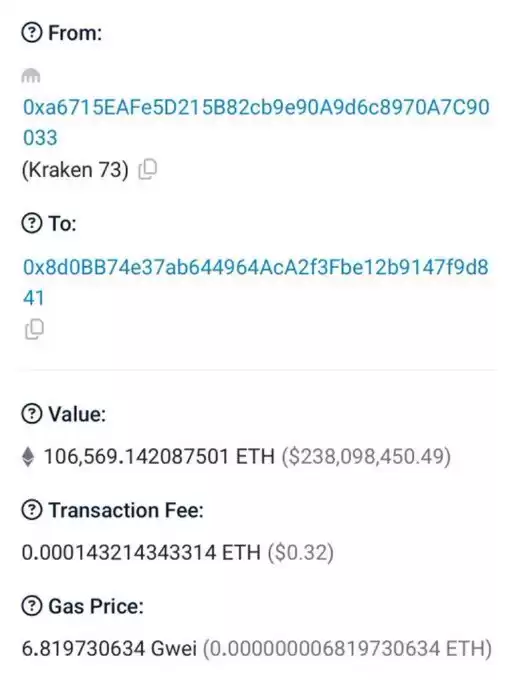
Task: Click the $0.32 fee amount
Action: [x=301, y=553]
